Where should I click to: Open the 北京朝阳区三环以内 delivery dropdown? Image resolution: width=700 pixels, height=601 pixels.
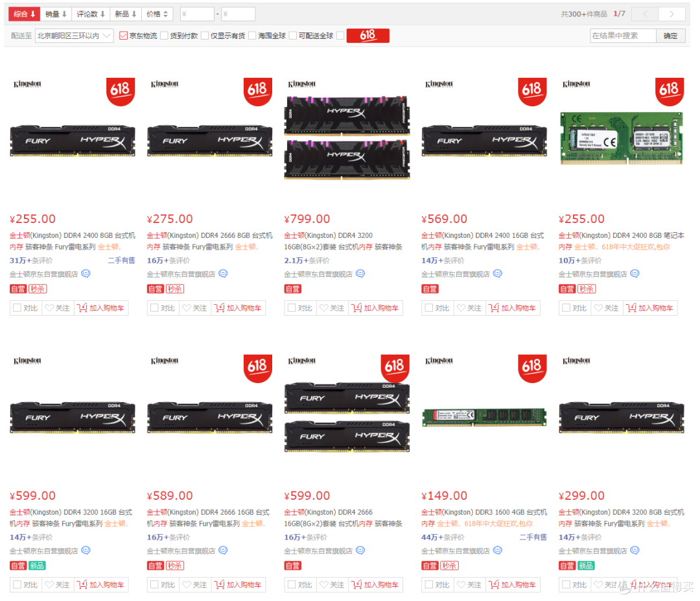pos(74,36)
